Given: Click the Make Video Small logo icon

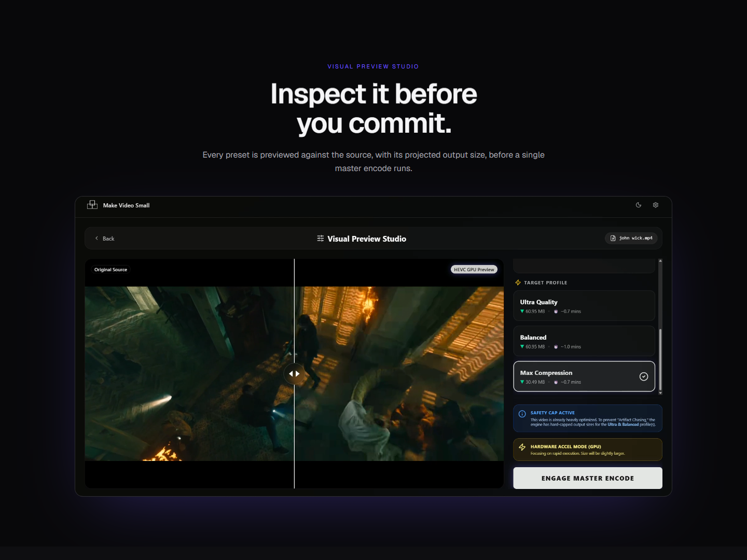Looking at the screenshot, I should coord(92,205).
